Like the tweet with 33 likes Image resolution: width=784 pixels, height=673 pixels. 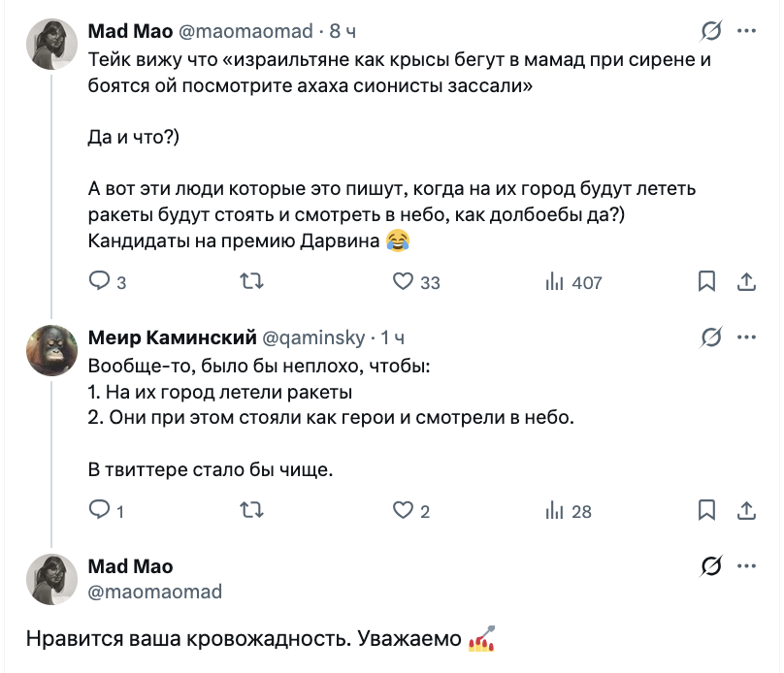(405, 282)
